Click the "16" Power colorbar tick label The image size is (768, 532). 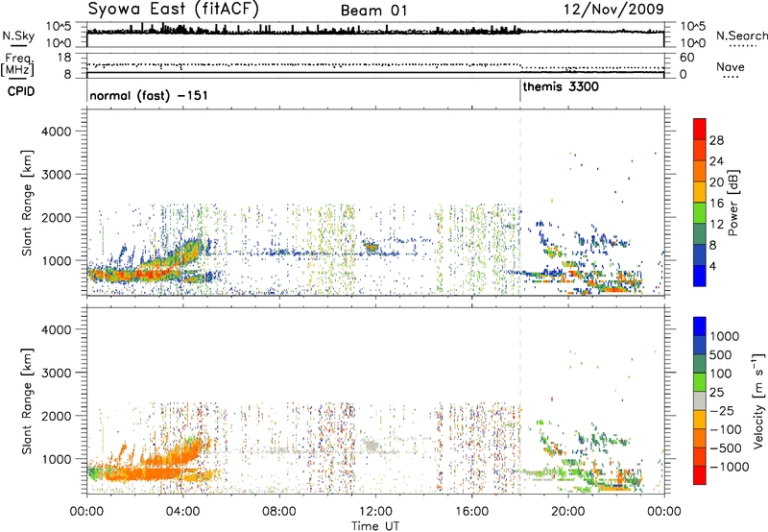tap(716, 204)
